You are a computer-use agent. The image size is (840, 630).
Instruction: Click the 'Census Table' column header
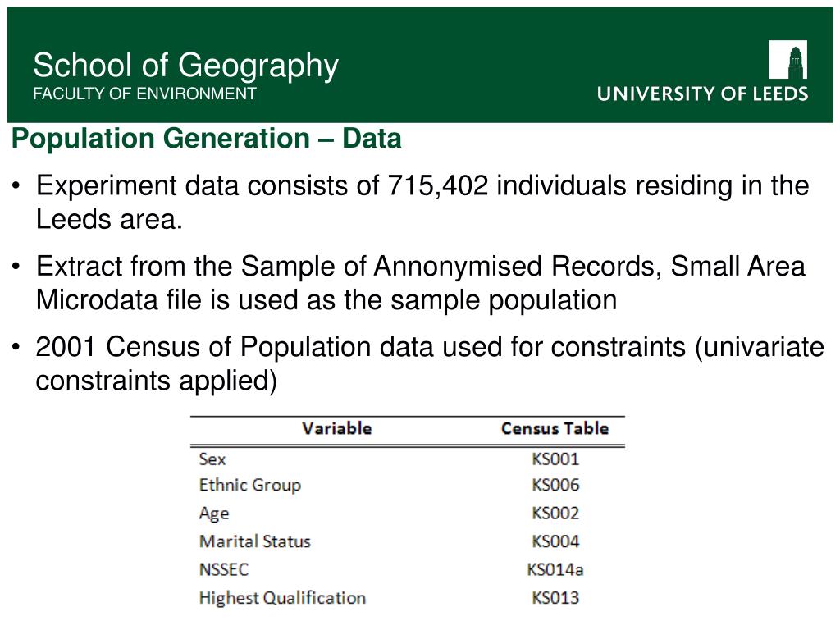click(x=555, y=428)
